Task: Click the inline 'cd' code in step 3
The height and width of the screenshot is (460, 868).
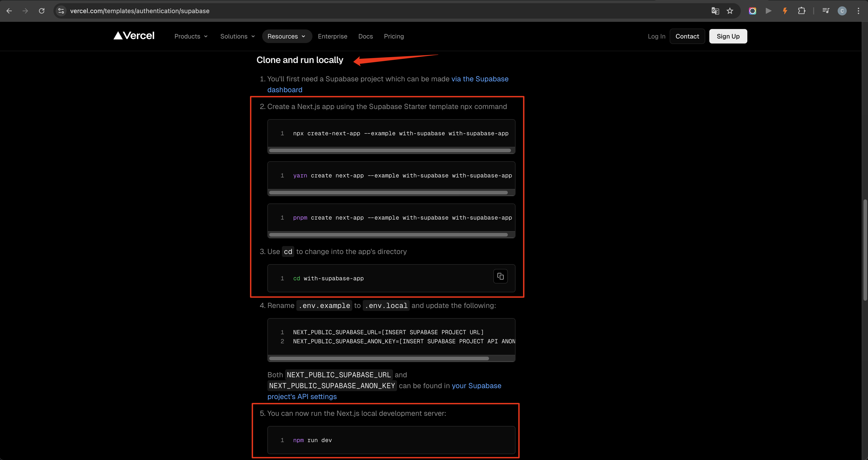Action: pos(288,252)
